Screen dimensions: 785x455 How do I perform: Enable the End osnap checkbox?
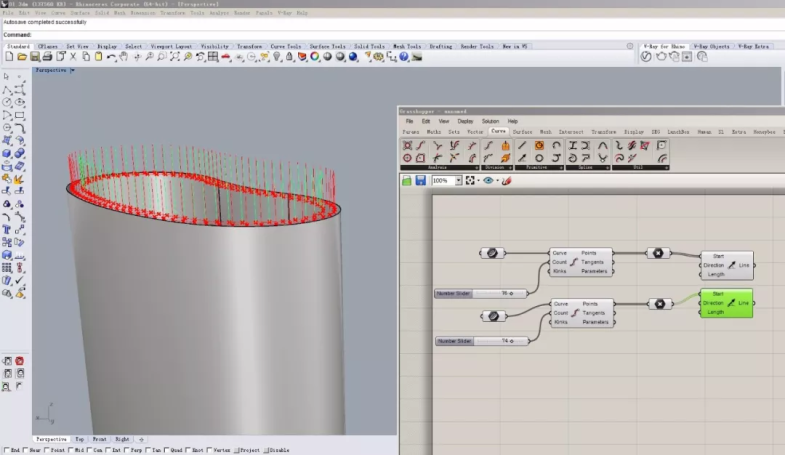[5, 450]
